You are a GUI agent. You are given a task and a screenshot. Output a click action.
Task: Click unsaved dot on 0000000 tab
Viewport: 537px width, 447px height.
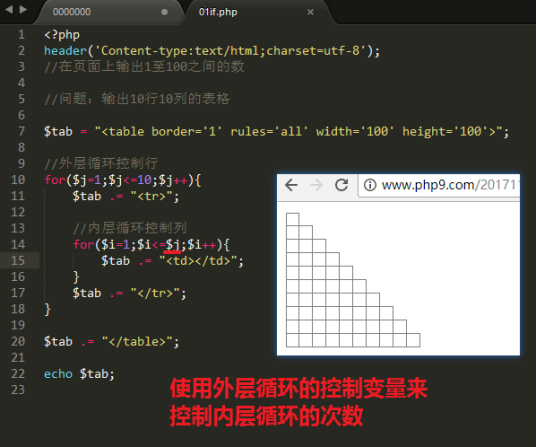pos(164,12)
